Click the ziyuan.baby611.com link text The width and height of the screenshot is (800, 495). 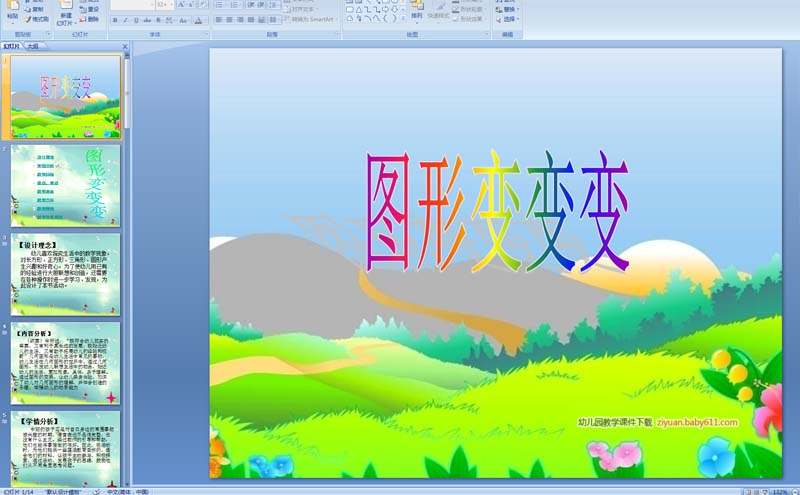click(x=697, y=422)
